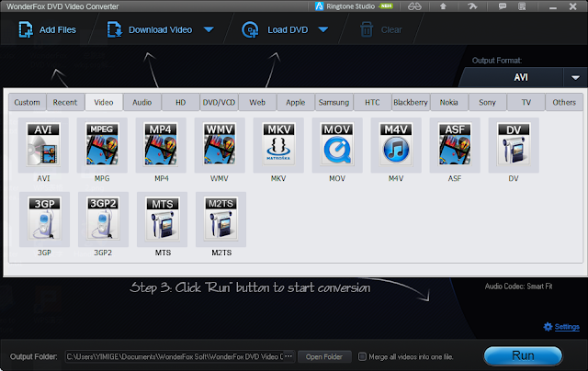This screenshot has height=371, width=588.
Task: Open the Output Format dropdown arrow
Action: [x=575, y=77]
